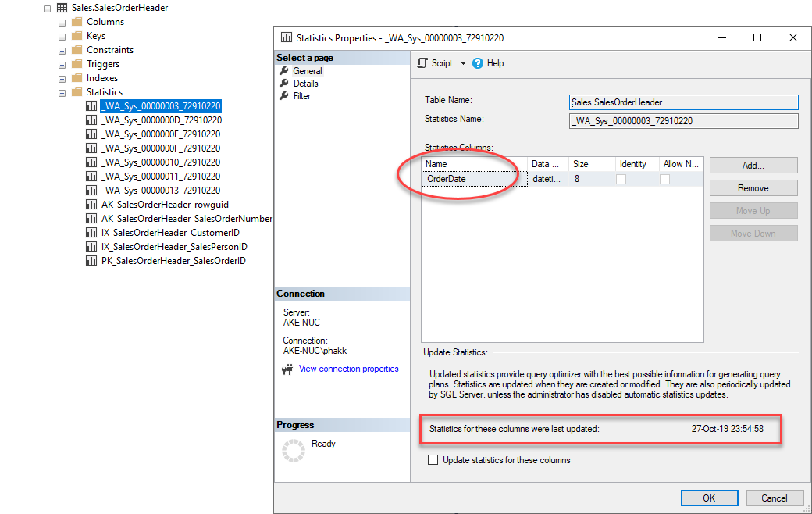Click the Add button for statistics columns
Screen dimensions: 812x514
click(753, 165)
